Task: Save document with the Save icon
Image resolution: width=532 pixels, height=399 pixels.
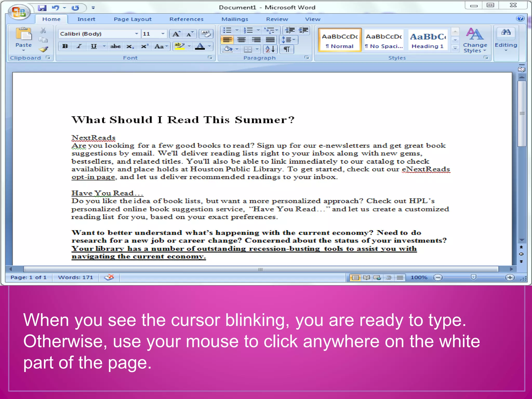Action: [42, 8]
